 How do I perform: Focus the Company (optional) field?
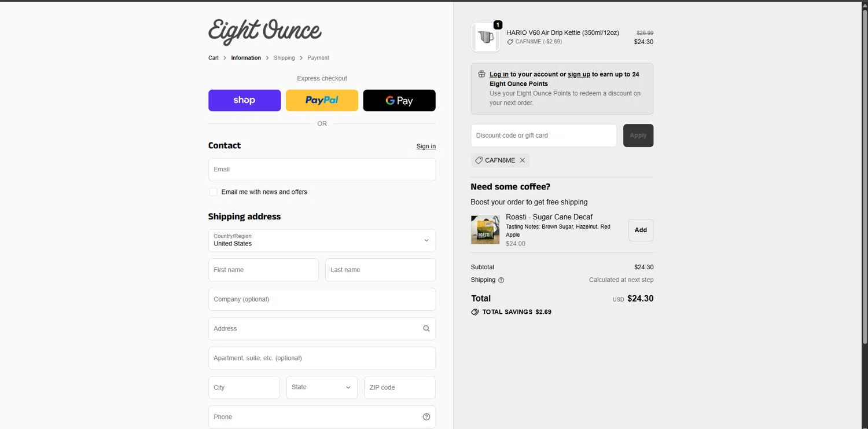[x=322, y=299]
